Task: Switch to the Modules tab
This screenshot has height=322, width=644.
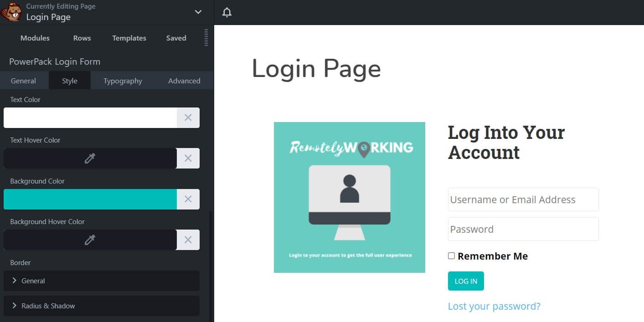Action: 35,38
